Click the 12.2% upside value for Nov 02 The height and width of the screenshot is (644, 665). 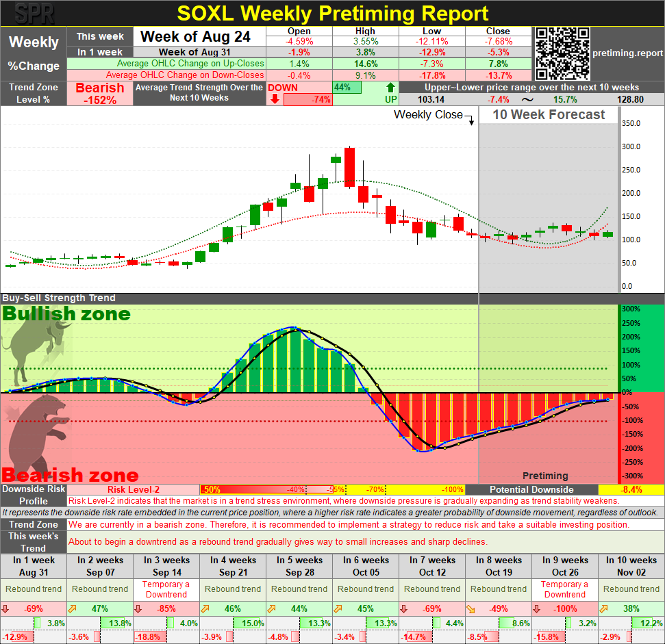(x=651, y=623)
